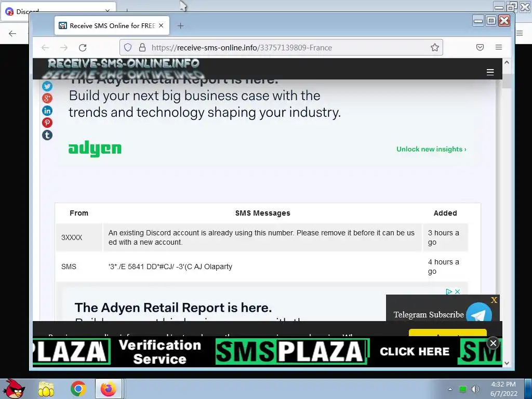
Task: Open the clock showing 4:32 PM
Action: coord(504,389)
